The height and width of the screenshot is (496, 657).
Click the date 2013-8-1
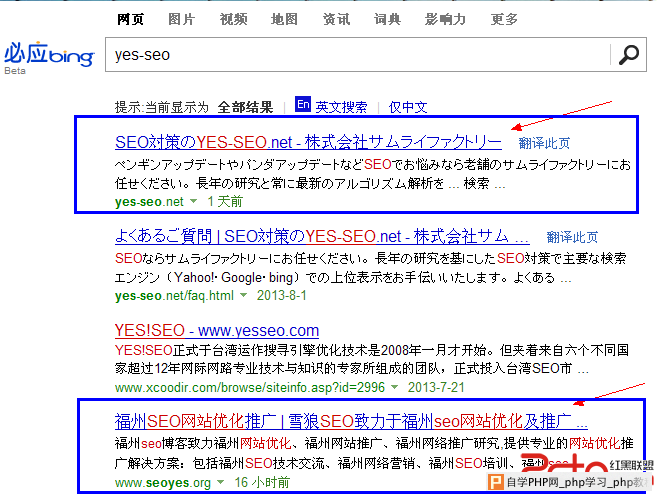[282, 295]
